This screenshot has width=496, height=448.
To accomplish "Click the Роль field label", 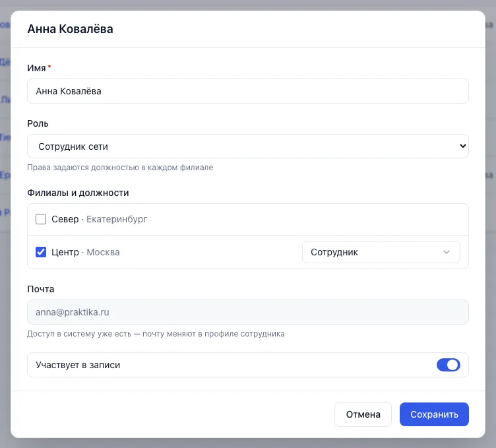I will [x=38, y=123].
